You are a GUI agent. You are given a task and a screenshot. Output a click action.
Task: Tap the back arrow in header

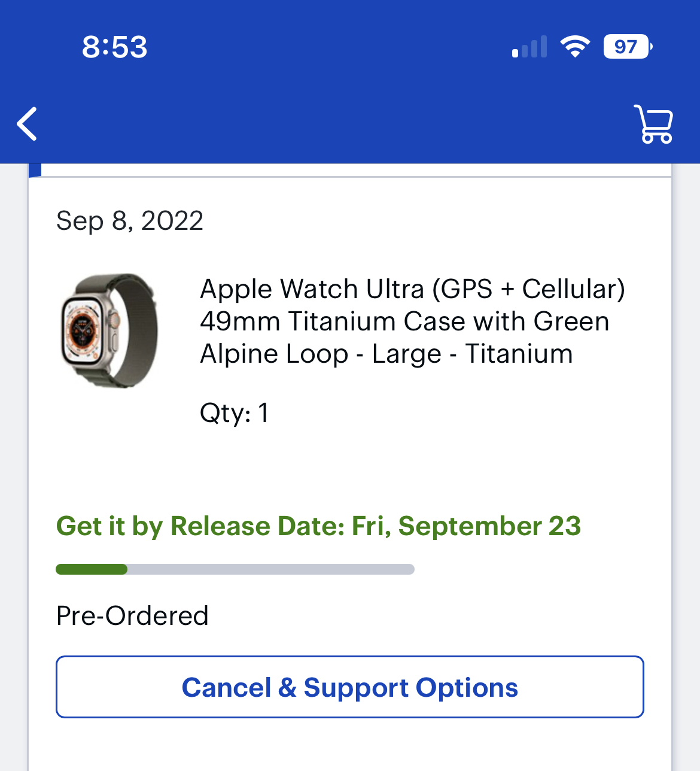click(x=28, y=124)
